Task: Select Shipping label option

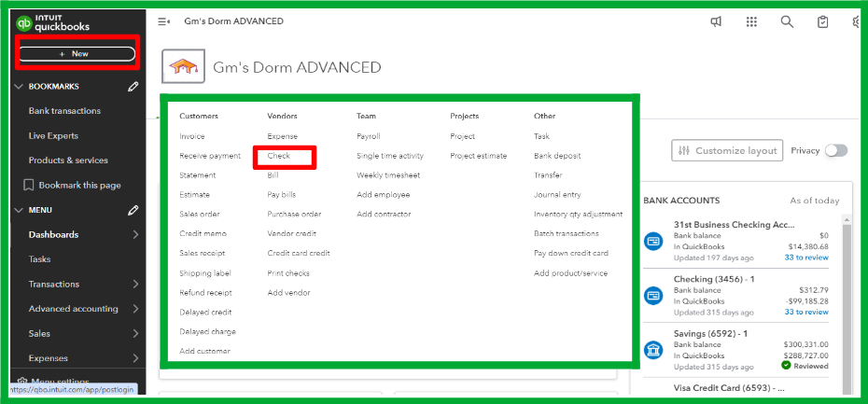Action: pos(204,273)
